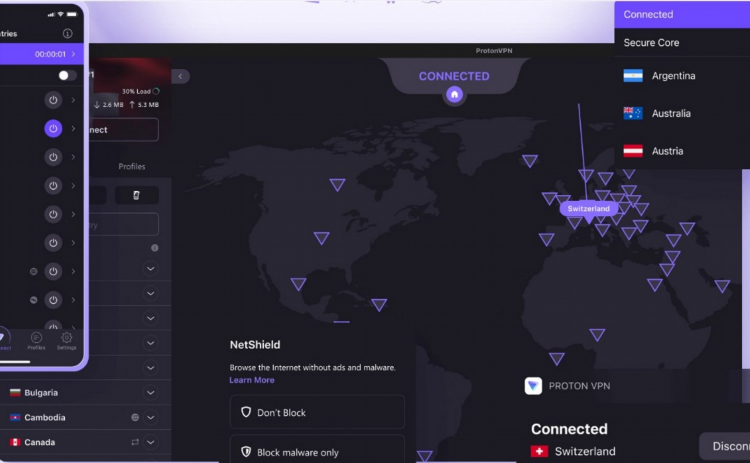Open chevron next to the 00:00:01 timer
The image size is (750, 463).
point(73,54)
